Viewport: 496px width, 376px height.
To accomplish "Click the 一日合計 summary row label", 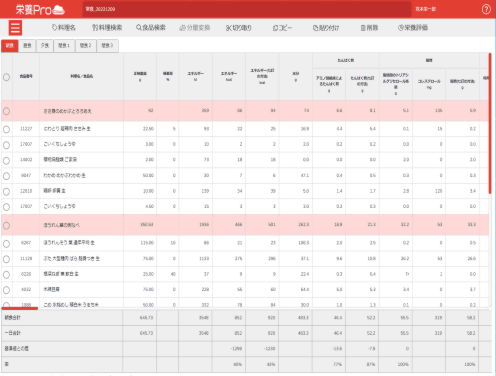I will click(x=12, y=333).
